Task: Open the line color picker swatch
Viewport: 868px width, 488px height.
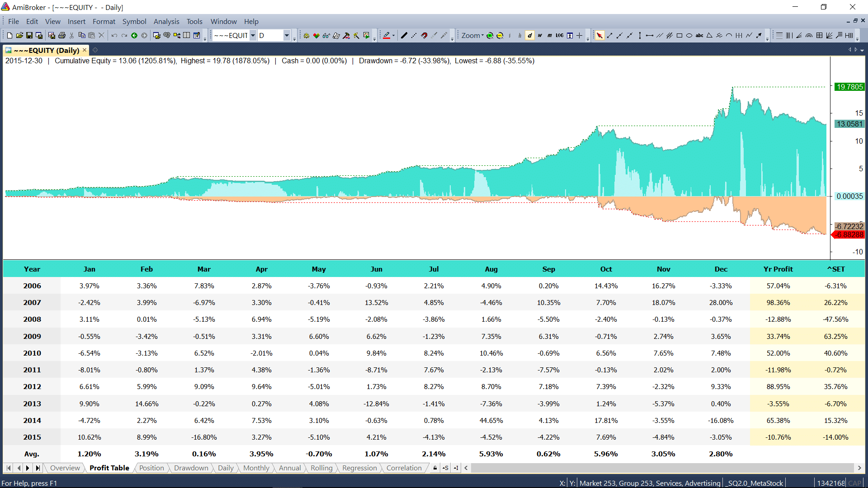Action: [x=387, y=36]
